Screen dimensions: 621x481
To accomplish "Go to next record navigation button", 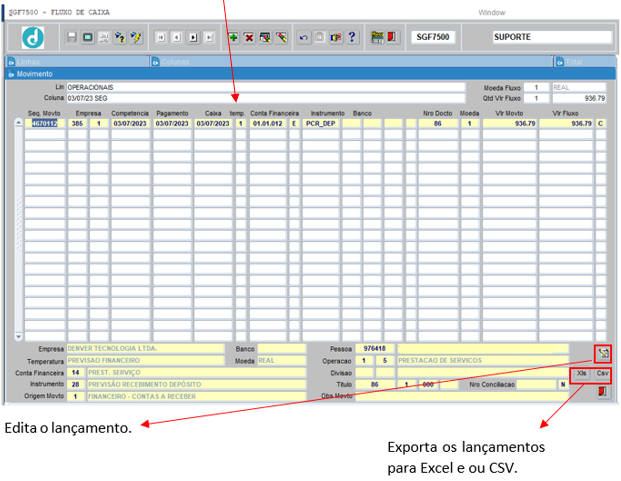I will pos(193,37).
